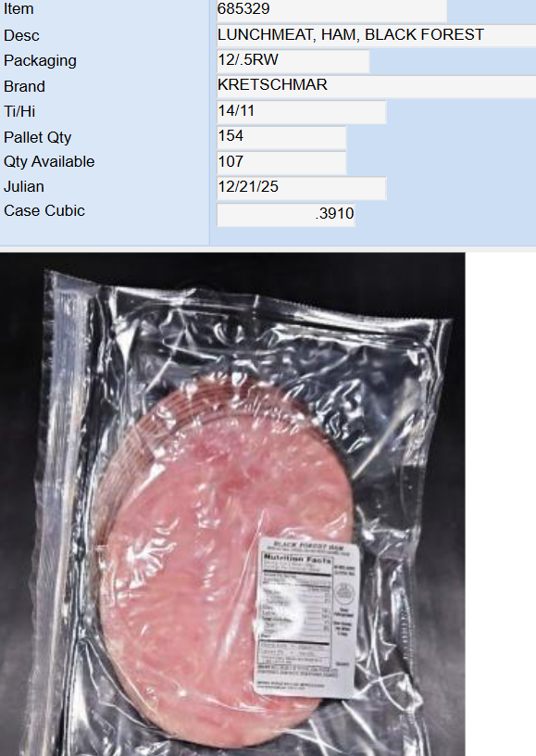The image size is (536, 756).
Task: Click the Packaging field showing 12/.5RW
Action: click(293, 61)
